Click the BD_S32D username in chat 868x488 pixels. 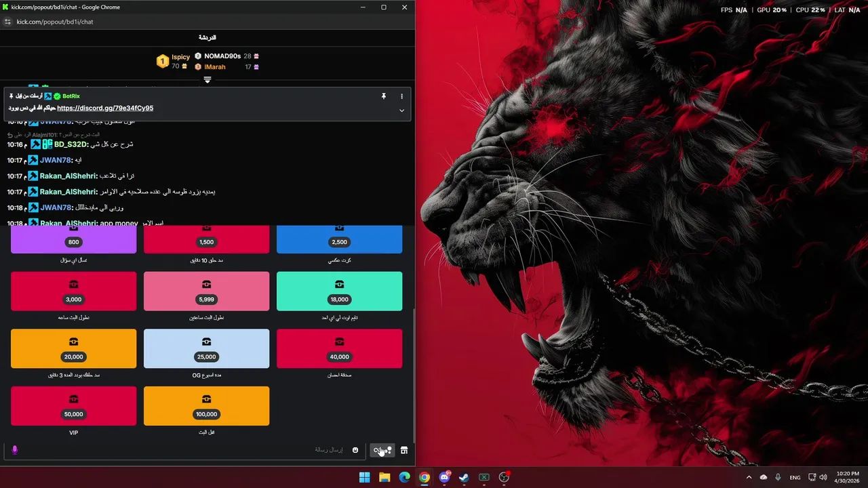71,144
